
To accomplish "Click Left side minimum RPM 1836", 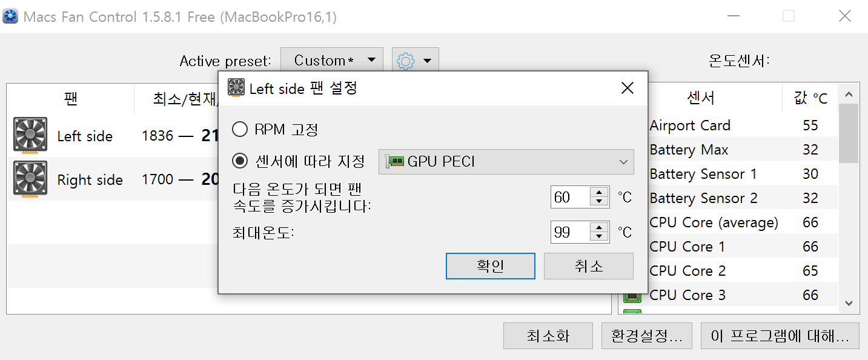I will (157, 136).
